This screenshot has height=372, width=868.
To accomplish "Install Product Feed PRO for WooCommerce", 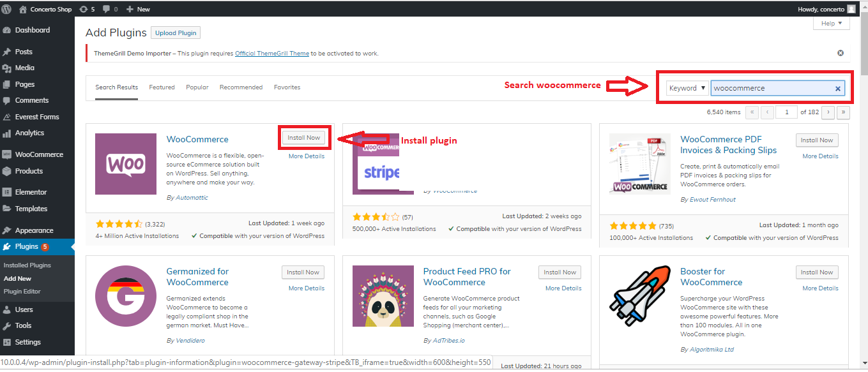I will point(560,272).
